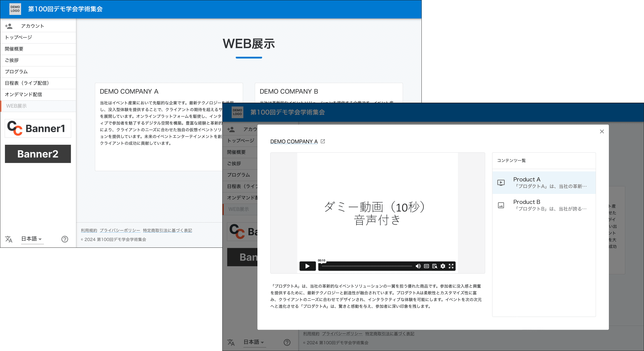Click the DEMO LOGO in back window header

[x=15, y=9]
